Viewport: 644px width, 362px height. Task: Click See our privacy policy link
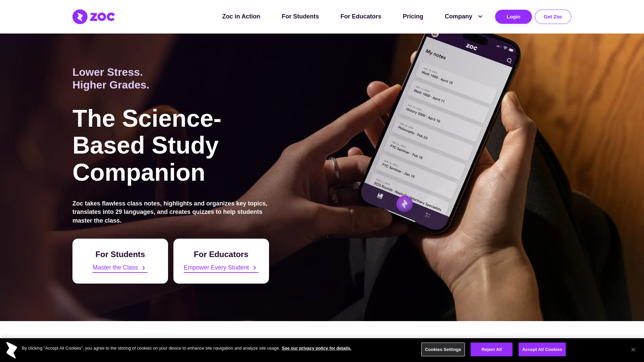(x=316, y=348)
